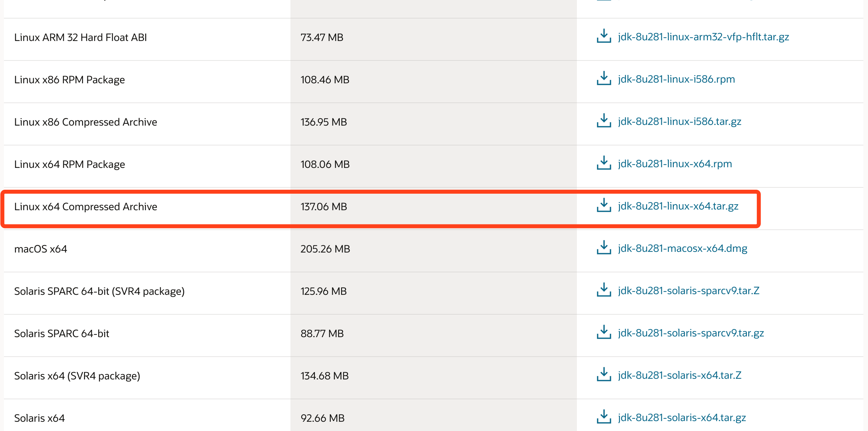Click download icon beside jdk-8u281-linux-i586.rpm

604,78
